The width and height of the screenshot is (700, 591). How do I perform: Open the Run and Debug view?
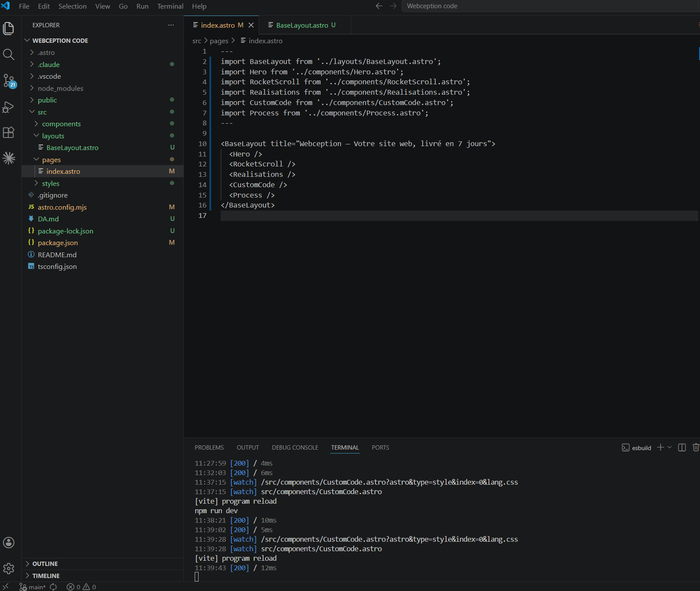click(9, 107)
